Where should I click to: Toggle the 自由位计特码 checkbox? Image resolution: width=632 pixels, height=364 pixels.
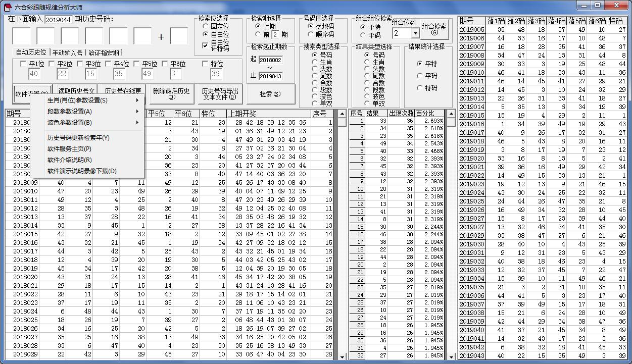coord(205,45)
